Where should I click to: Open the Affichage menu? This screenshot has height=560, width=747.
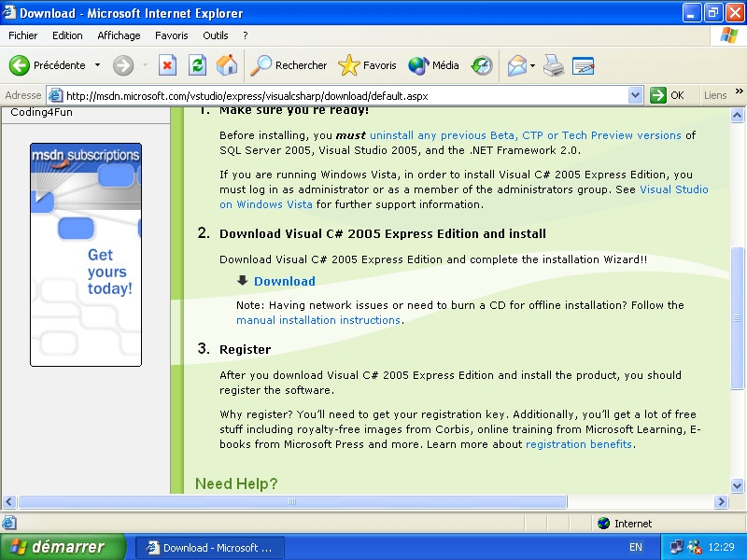click(119, 35)
